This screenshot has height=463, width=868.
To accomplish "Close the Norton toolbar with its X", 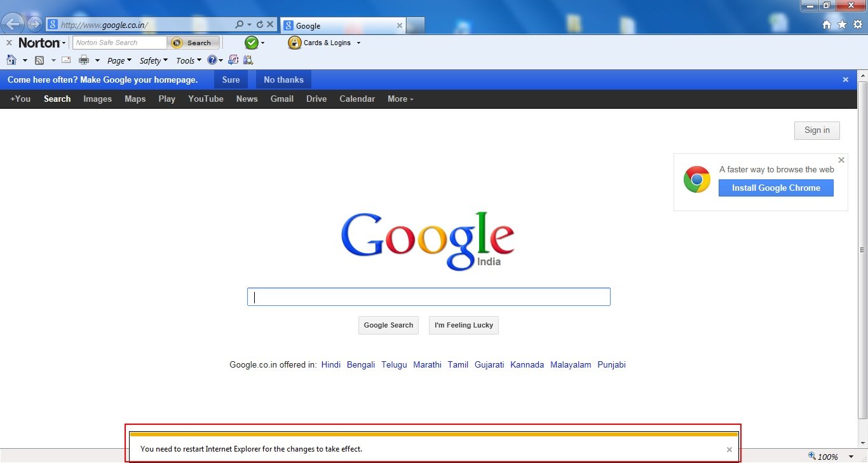I will tap(9, 43).
